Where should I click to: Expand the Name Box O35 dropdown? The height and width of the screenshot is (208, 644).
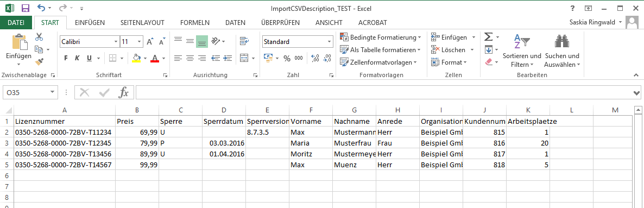click(52, 92)
